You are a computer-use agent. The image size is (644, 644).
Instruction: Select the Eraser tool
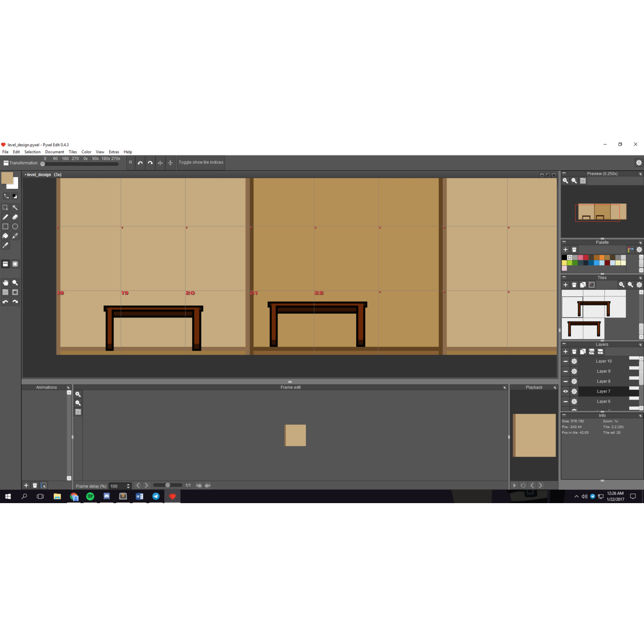pos(15,217)
